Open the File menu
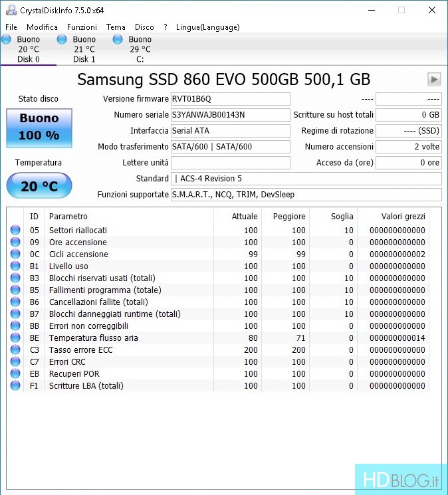This screenshot has height=495, width=448. tap(11, 27)
